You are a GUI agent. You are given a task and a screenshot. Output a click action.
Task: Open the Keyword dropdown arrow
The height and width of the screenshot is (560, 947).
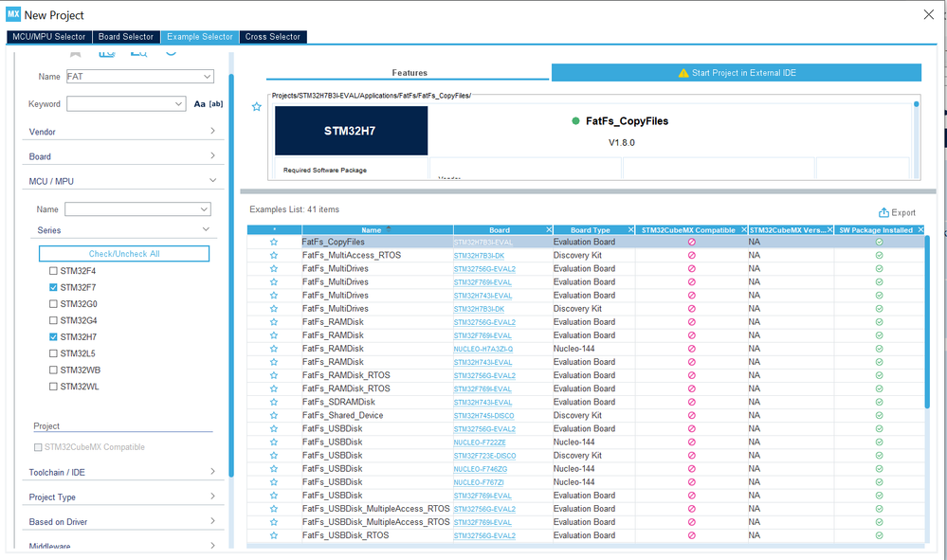coord(179,104)
